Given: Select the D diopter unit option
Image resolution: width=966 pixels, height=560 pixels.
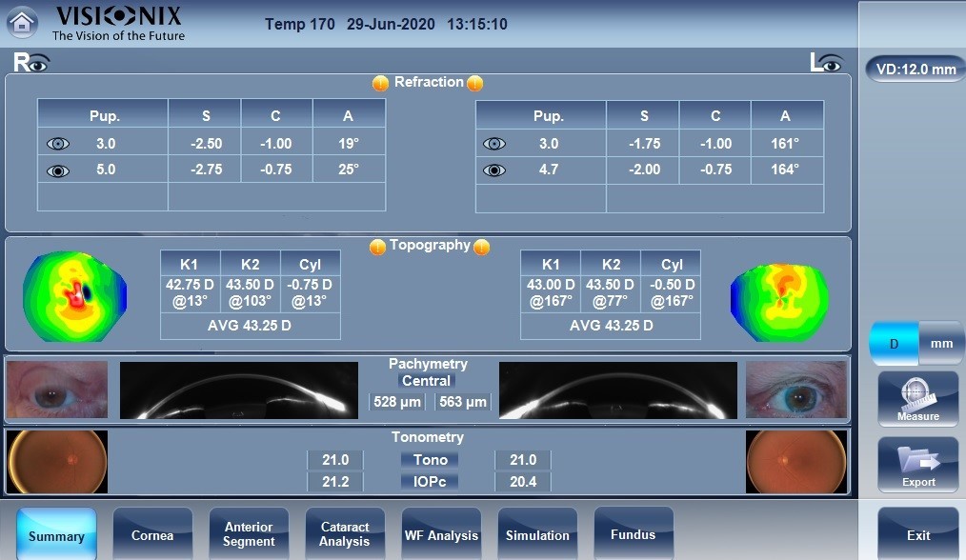Looking at the screenshot, I should (894, 344).
